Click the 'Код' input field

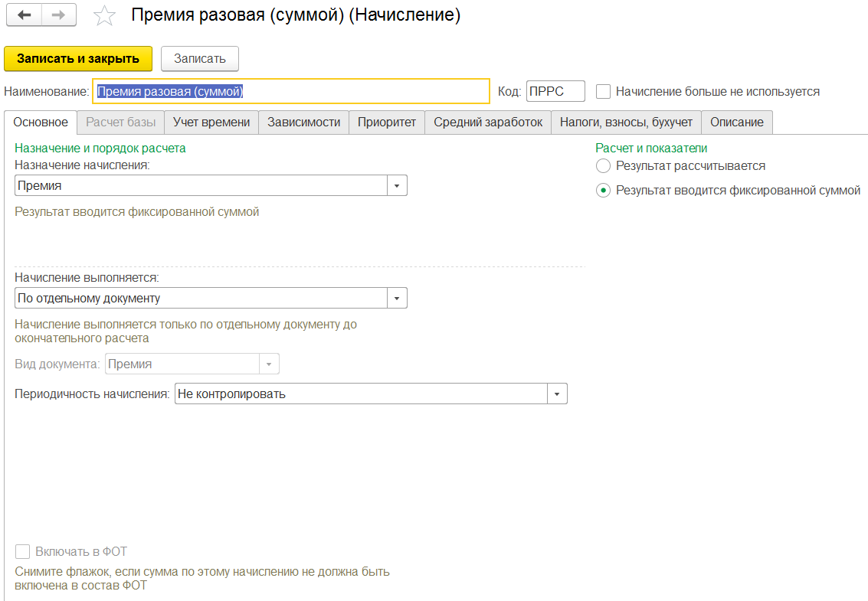555,91
